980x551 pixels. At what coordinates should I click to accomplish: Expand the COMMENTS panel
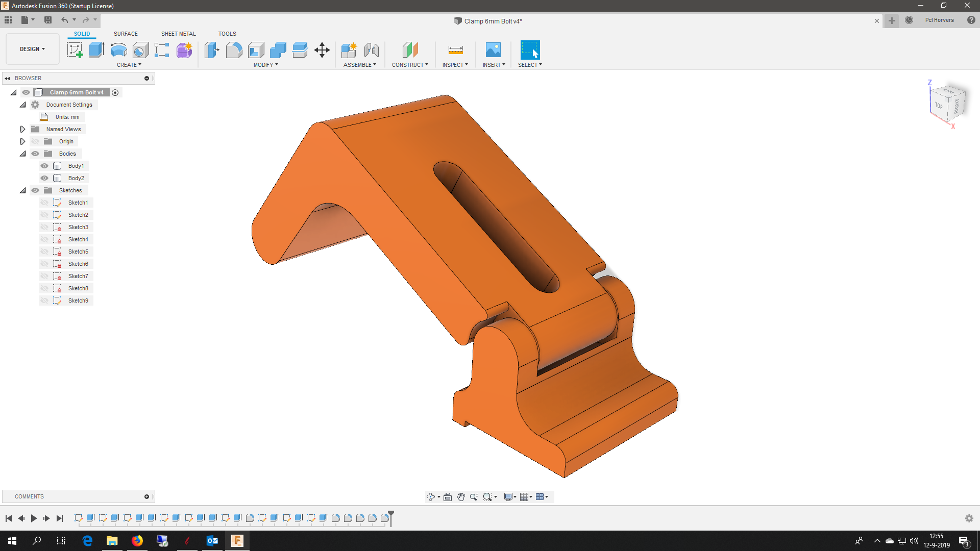click(147, 496)
